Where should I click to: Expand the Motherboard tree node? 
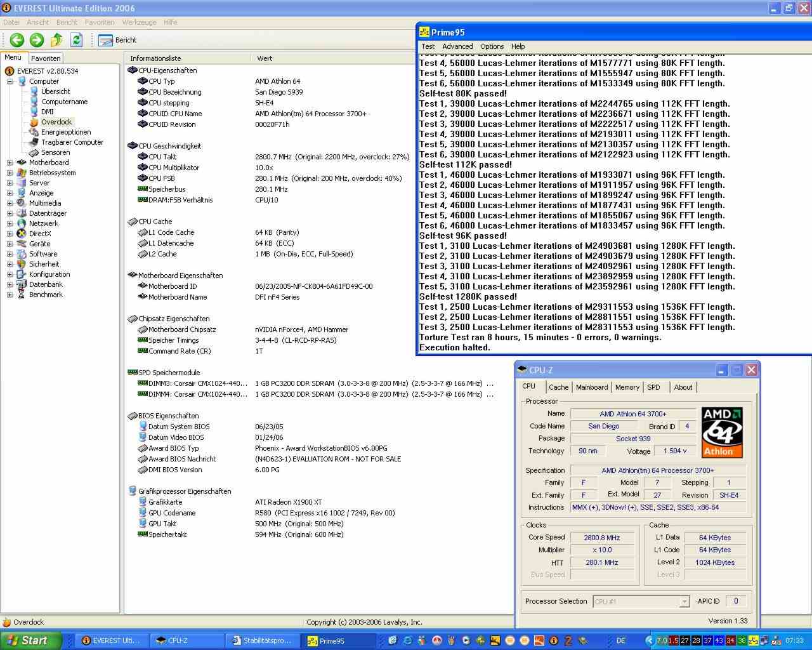tap(10, 162)
